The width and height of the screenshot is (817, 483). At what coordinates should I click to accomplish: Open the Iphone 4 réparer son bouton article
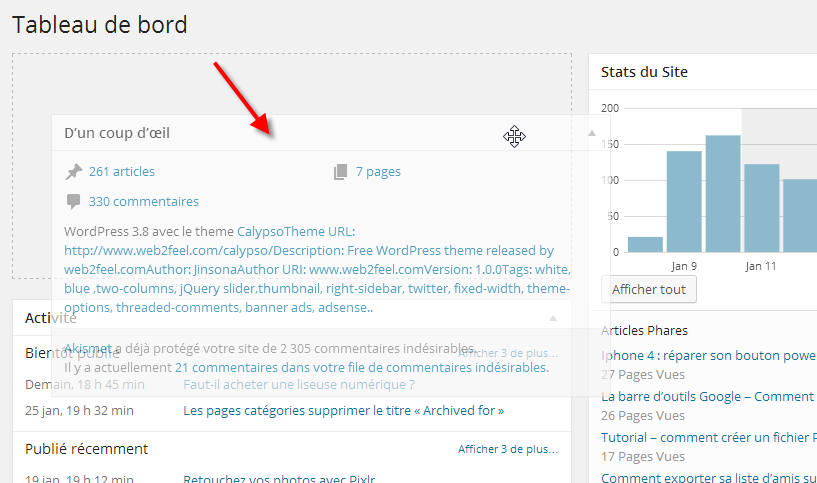[708, 355]
